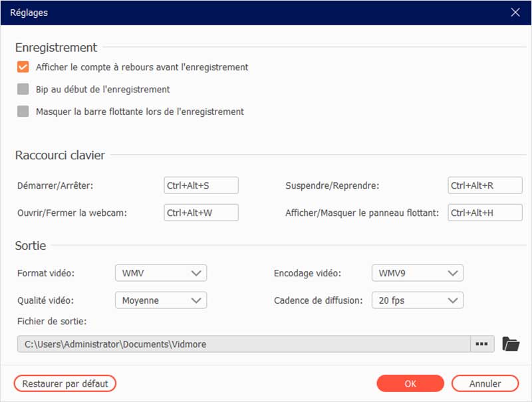The width and height of the screenshot is (532, 402).
Task: Enable Bip au début de l'enregistrement
Action: coord(23,89)
